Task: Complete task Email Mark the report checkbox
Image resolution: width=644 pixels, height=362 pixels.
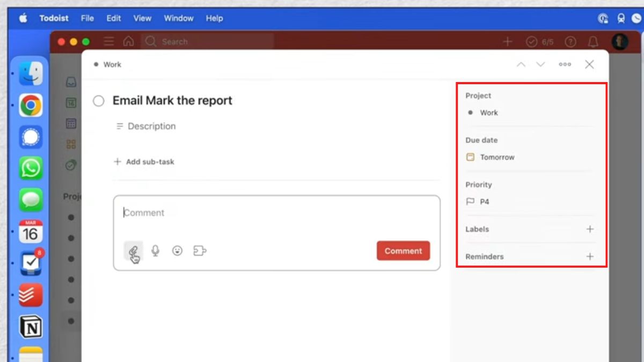Action: pos(99,101)
